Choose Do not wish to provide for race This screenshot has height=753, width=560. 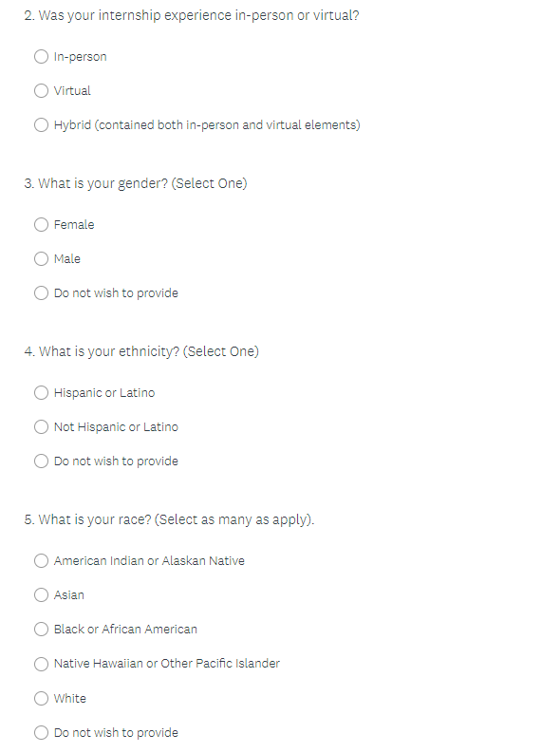(41, 732)
